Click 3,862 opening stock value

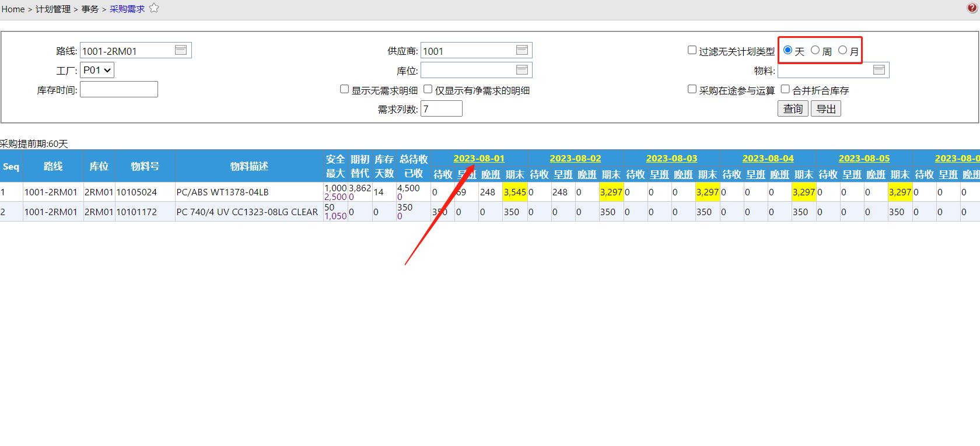(x=360, y=188)
